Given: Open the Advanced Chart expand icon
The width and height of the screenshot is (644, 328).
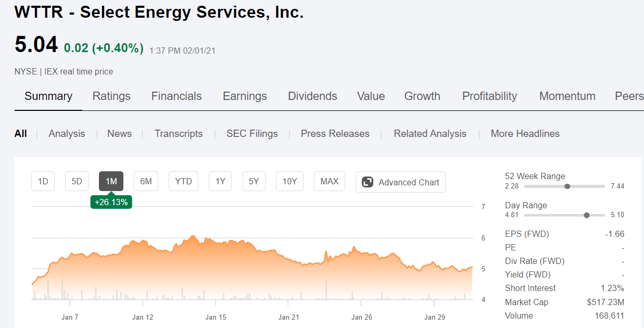Looking at the screenshot, I should pyautogui.click(x=368, y=182).
